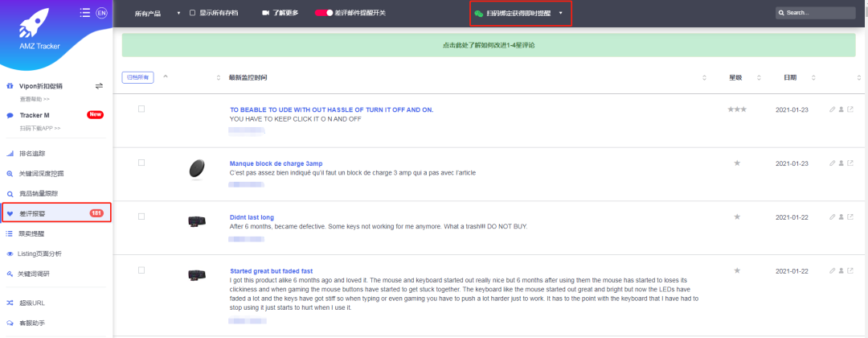
Task: Click pencil icon on 'Manque block de charge' row
Action: (832, 163)
